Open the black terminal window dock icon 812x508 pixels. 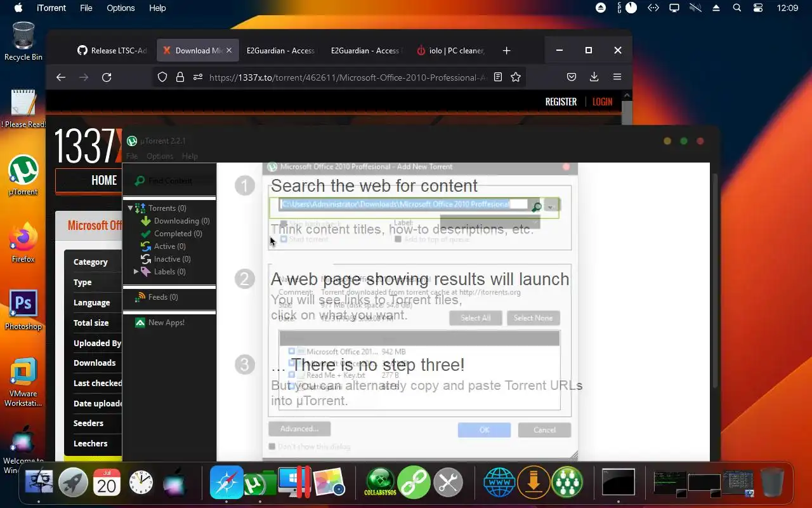click(619, 483)
